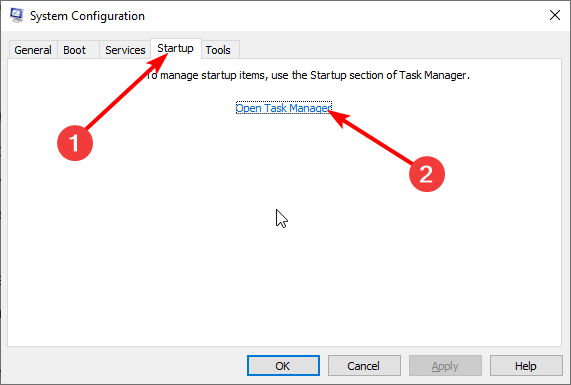Click the System Configuration title text
Image resolution: width=571 pixels, height=385 pixels.
click(87, 16)
